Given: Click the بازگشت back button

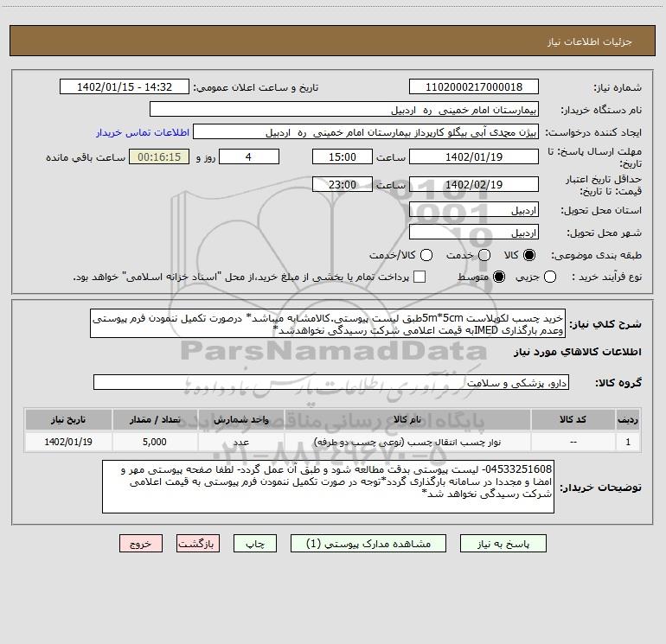Looking at the screenshot, I should point(198,544).
